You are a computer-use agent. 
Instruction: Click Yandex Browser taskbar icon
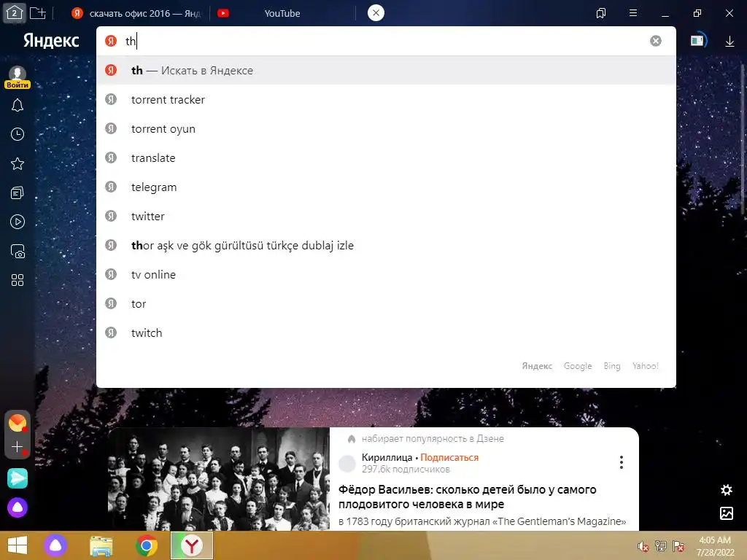tap(192, 545)
